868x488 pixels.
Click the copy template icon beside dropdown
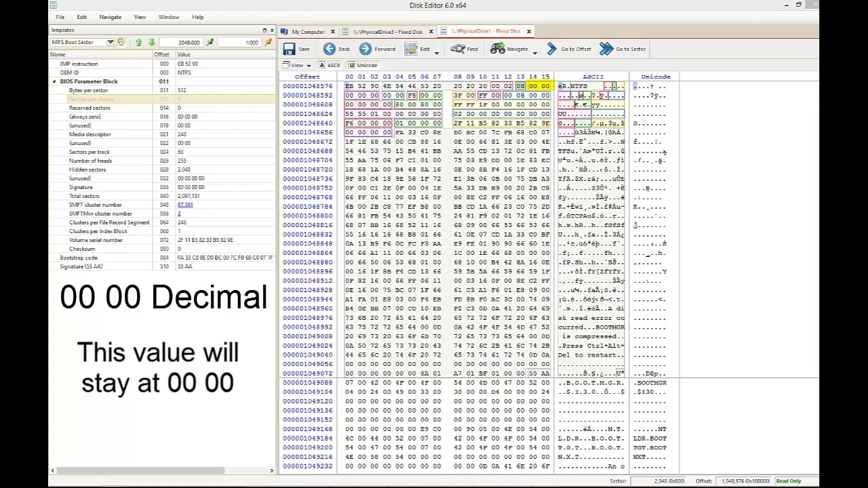point(121,42)
